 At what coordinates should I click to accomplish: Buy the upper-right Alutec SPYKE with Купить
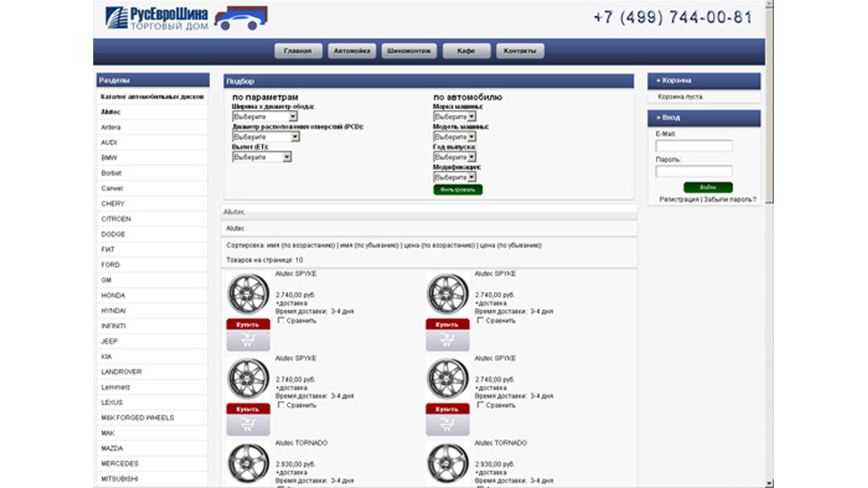pos(448,324)
